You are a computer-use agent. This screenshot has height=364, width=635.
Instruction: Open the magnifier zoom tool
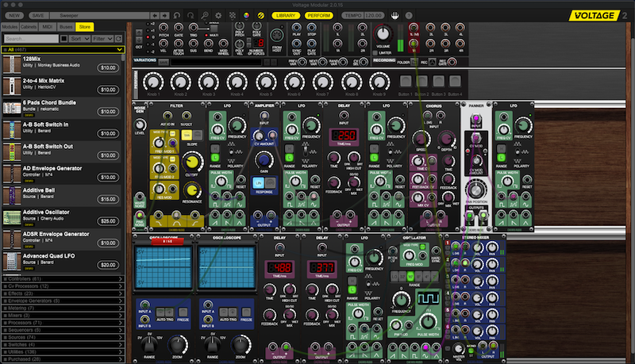click(x=205, y=15)
